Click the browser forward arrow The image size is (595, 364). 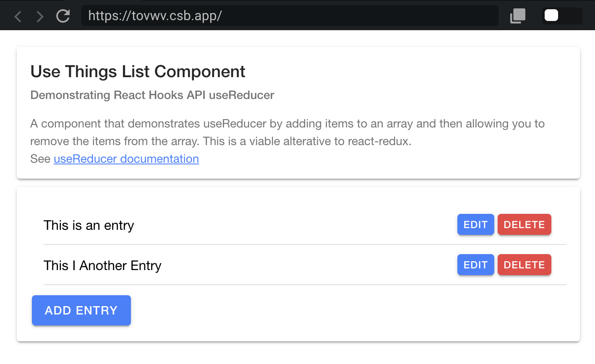click(40, 16)
